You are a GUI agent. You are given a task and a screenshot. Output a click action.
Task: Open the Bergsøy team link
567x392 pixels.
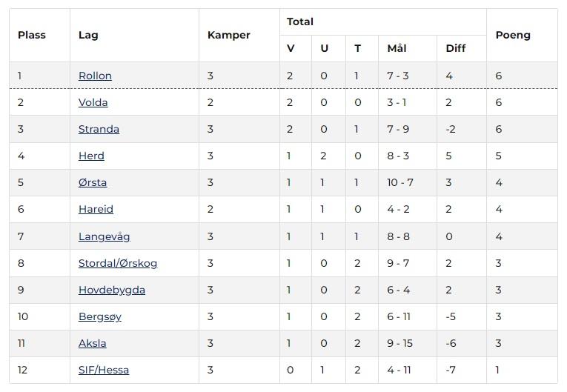(x=100, y=316)
